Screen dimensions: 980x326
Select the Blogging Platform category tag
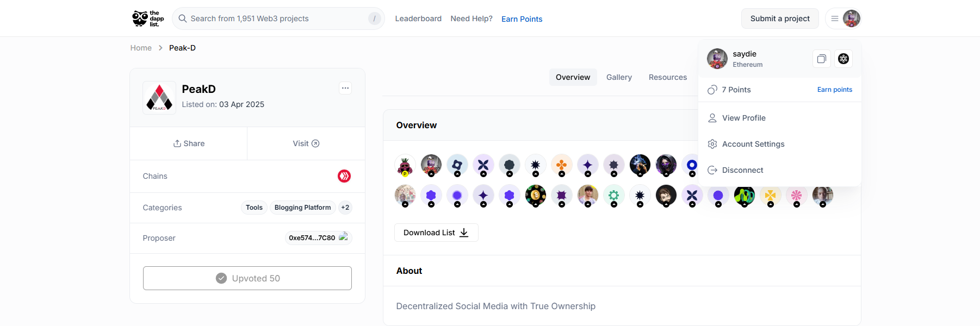(302, 208)
